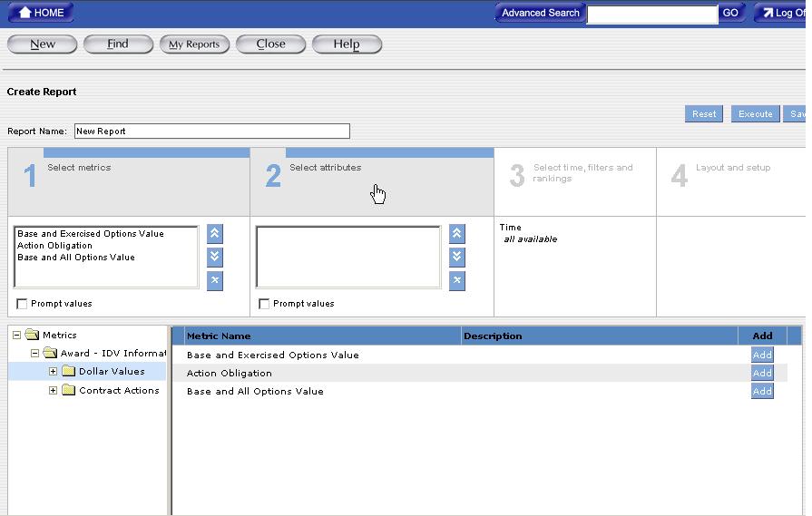Viewport: 812px width, 516px height.
Task: Go to the HOME page
Action: click(41, 13)
